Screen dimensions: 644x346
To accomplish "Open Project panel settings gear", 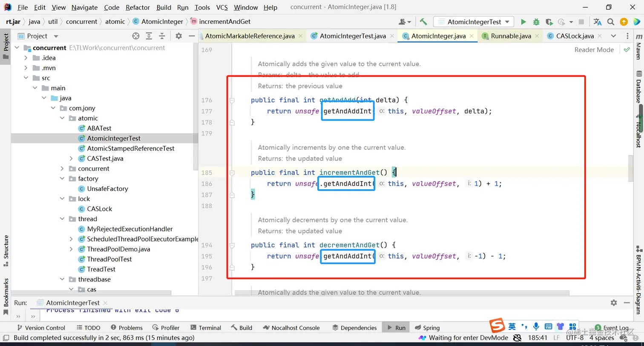I will [179, 36].
